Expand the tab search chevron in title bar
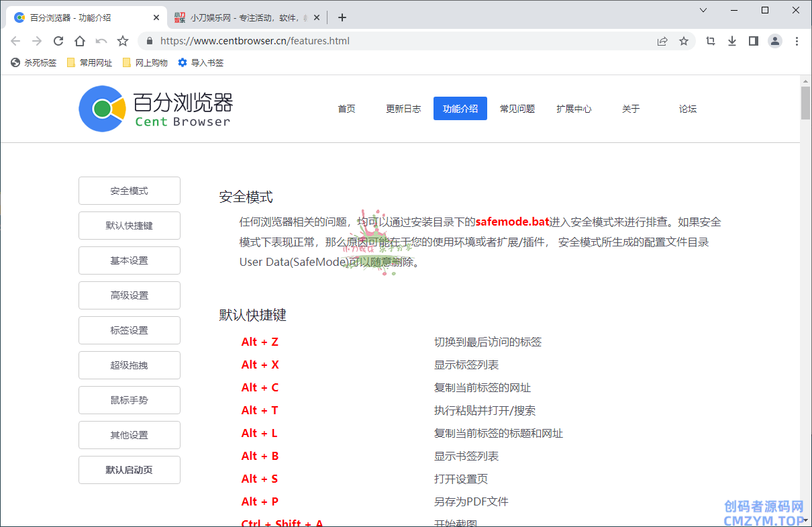Image resolution: width=812 pixels, height=527 pixels. coord(703,10)
